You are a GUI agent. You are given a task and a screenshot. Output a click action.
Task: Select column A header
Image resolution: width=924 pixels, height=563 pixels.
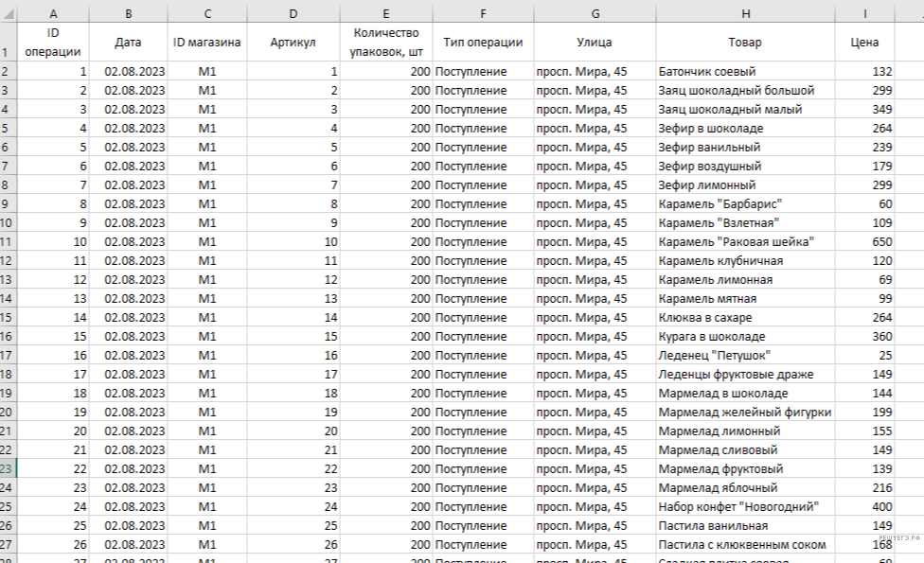pos(52,13)
